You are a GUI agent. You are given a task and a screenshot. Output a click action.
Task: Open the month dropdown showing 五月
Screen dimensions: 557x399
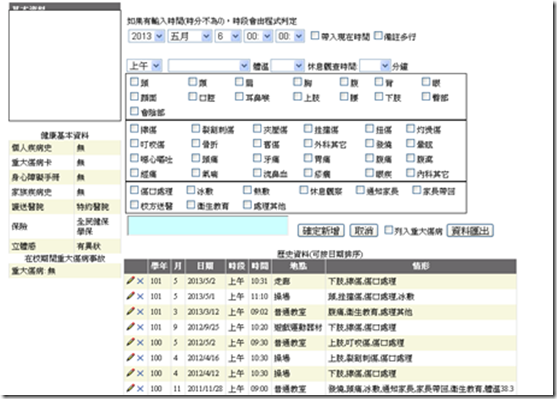[190, 36]
